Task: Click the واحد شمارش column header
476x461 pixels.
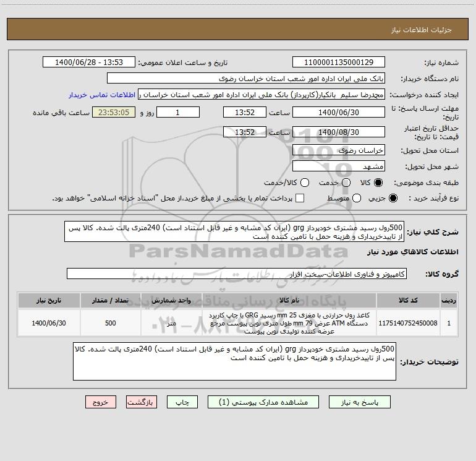Action: click(171, 300)
